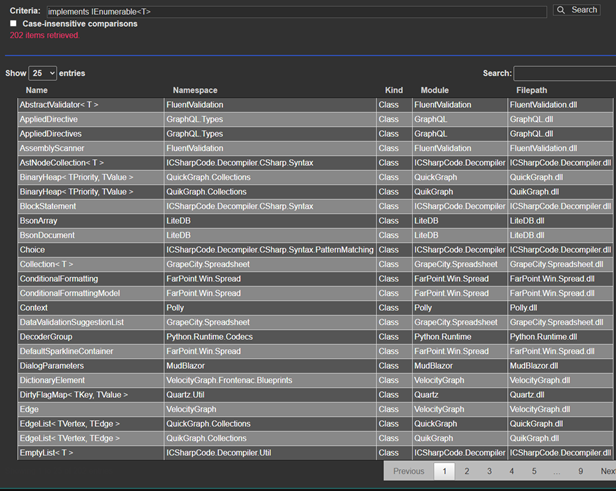Viewport: 616px width, 491px height.
Task: Click the Quartz.dll filepath cell
Action: (x=560, y=396)
